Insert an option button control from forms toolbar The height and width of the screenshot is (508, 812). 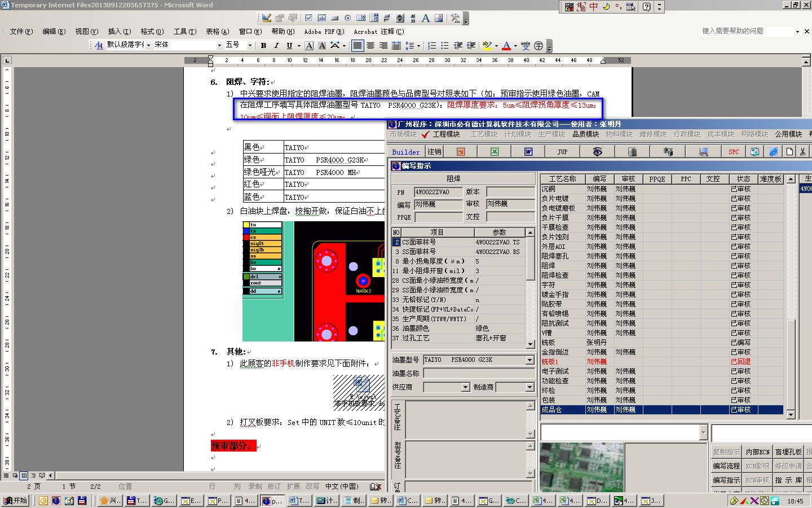tap(348, 19)
